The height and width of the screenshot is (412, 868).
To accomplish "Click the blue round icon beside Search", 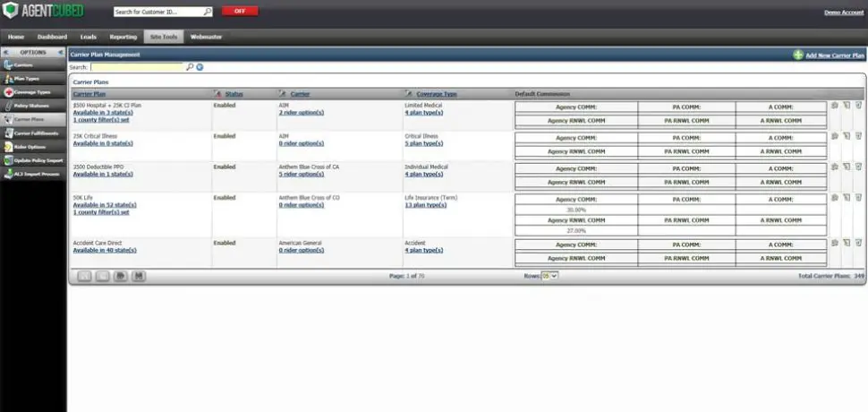I will click(x=200, y=67).
